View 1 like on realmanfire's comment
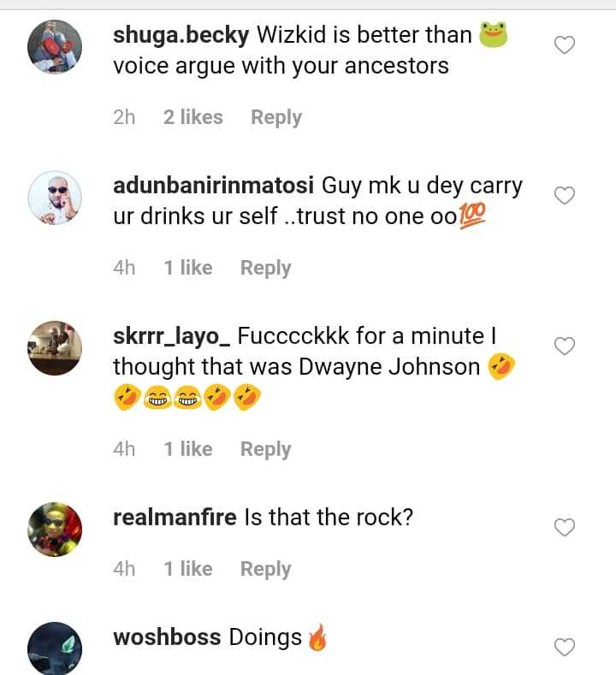Image resolution: width=616 pixels, height=675 pixels. tap(188, 569)
